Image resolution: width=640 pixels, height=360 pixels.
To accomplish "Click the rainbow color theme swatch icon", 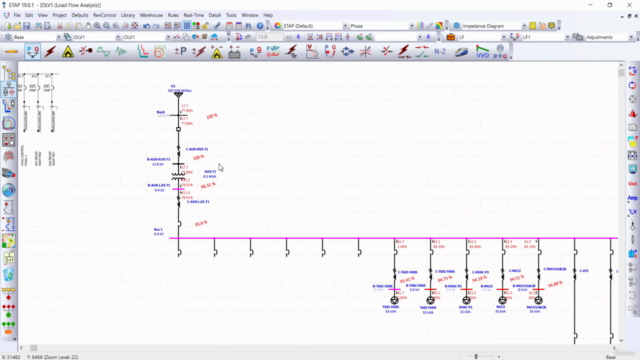I will tap(439, 26).
